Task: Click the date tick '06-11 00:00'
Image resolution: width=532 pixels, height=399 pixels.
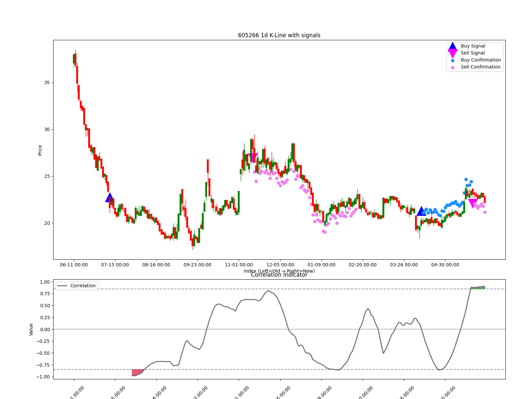Action: 74,265
